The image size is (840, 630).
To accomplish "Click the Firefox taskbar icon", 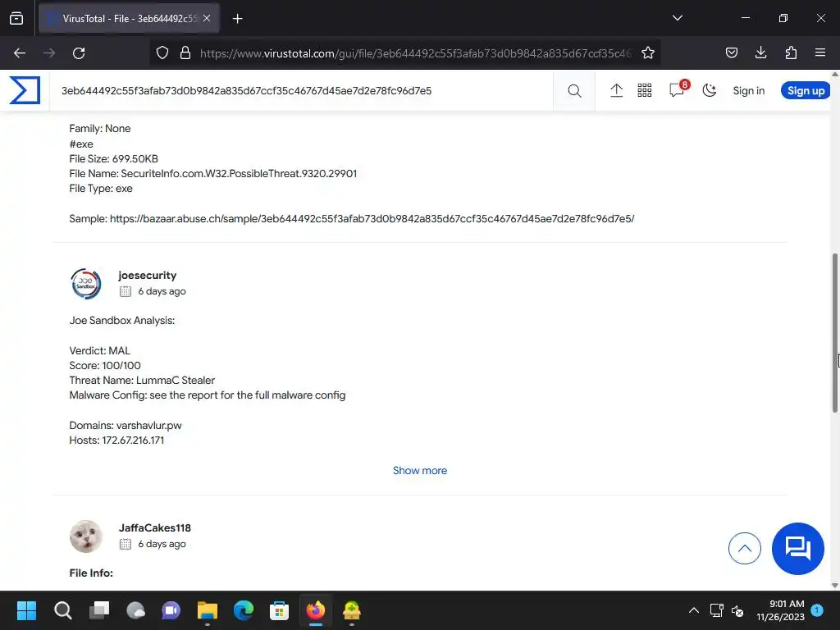I will [x=316, y=610].
